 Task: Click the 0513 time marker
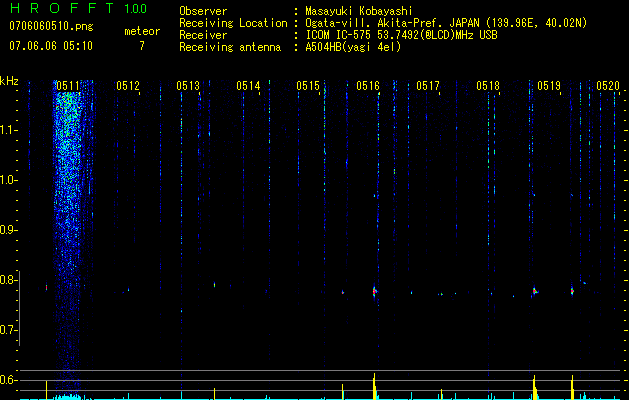click(x=188, y=86)
